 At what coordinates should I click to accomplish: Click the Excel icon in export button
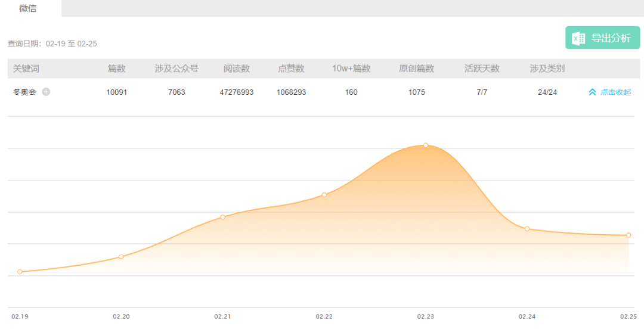click(x=578, y=38)
